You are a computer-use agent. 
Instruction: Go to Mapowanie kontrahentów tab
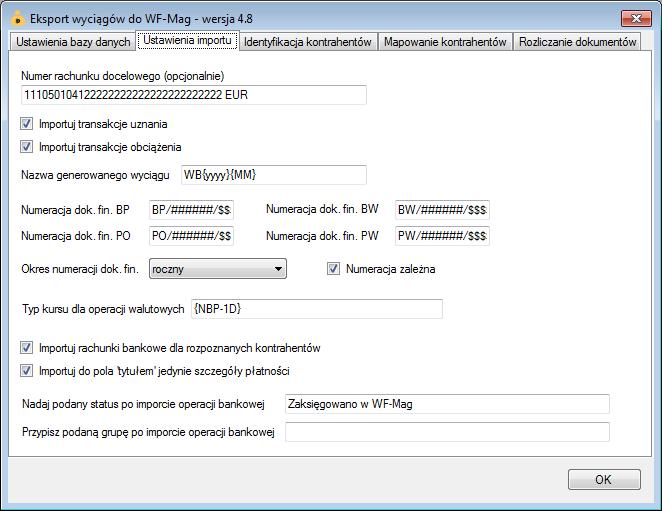coord(445,42)
